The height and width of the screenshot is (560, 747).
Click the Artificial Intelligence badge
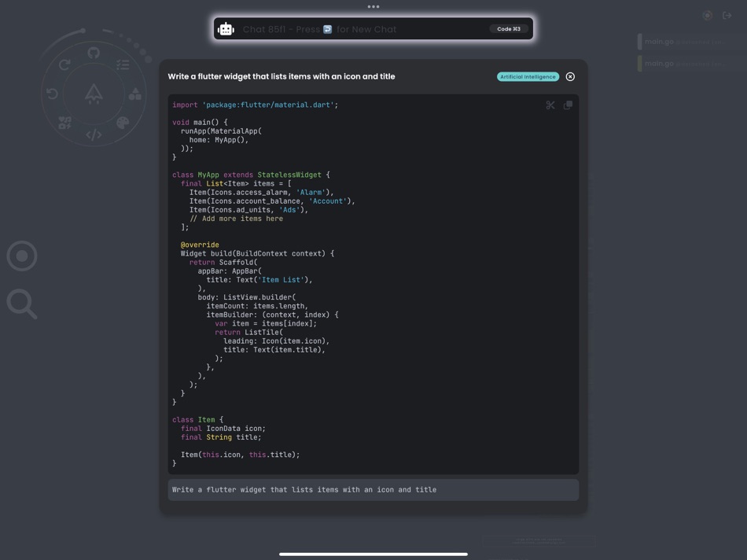tap(527, 76)
